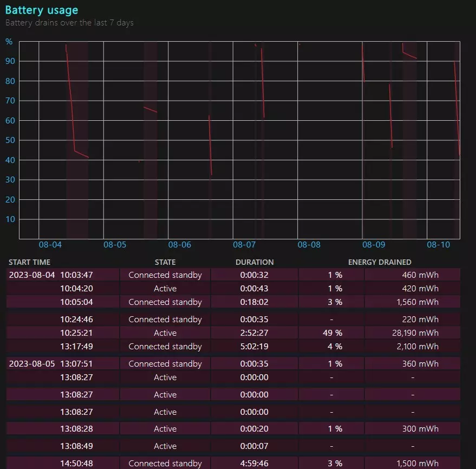
Task: Click the 14:50:48 start time cell
Action: [76, 463]
